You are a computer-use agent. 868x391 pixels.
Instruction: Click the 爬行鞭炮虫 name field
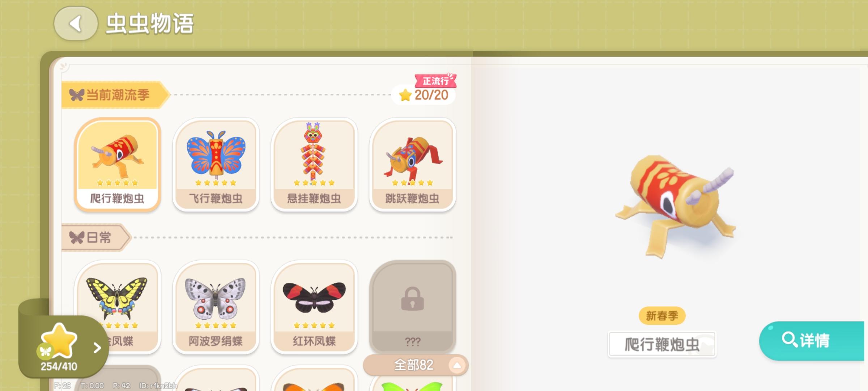click(662, 344)
